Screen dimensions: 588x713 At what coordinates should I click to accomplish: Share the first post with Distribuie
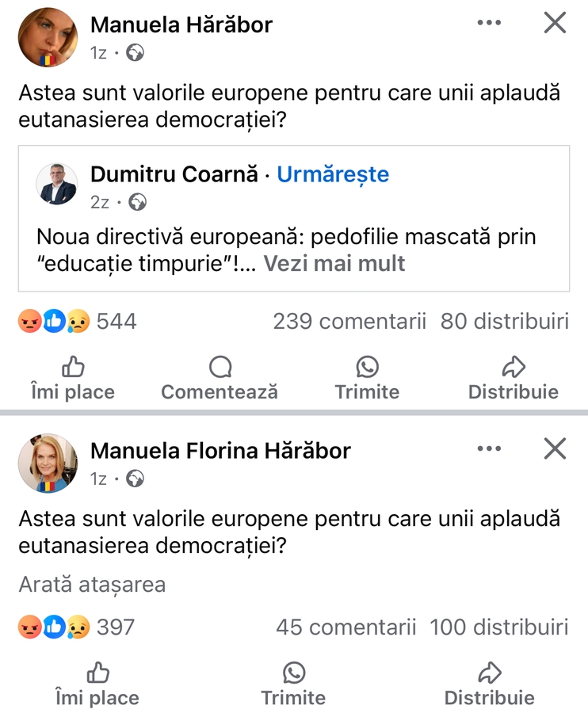pos(514,379)
